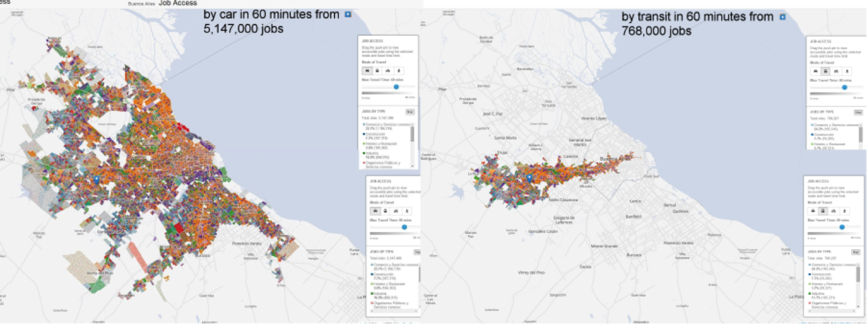This screenshot has width=868, height=325.
Task: Choose walking mode in right map's lower panel
Action: (846, 211)
